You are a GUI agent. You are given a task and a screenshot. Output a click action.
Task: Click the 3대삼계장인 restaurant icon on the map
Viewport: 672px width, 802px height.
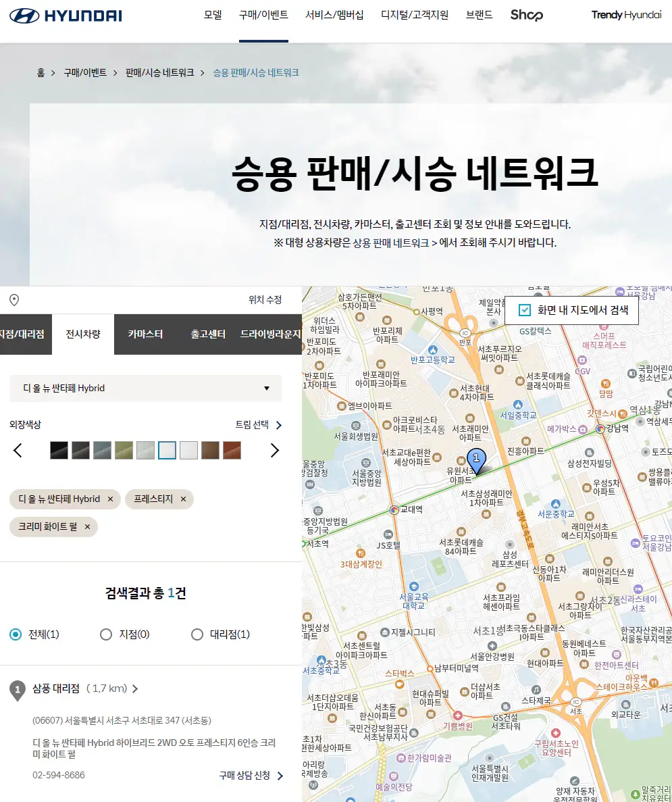[x=361, y=553]
